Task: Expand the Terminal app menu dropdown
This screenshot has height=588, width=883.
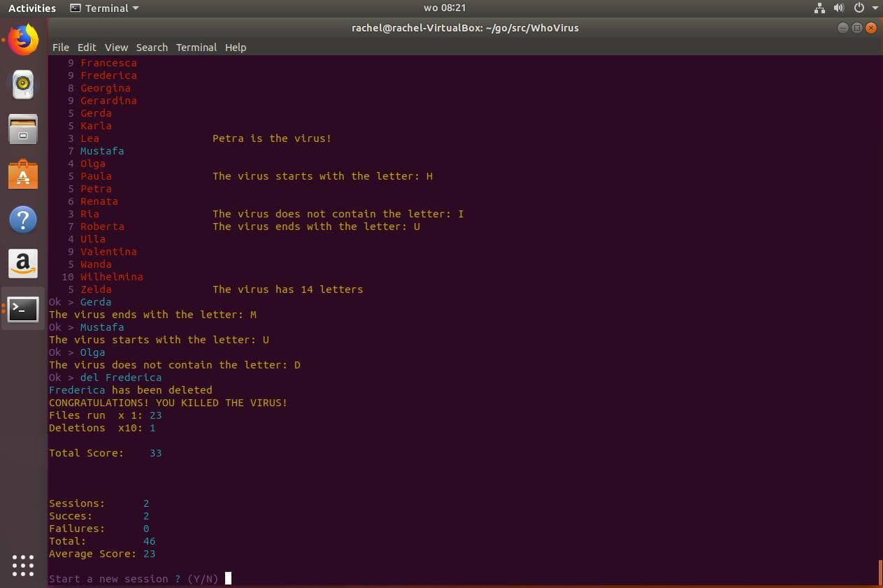Action: point(105,8)
